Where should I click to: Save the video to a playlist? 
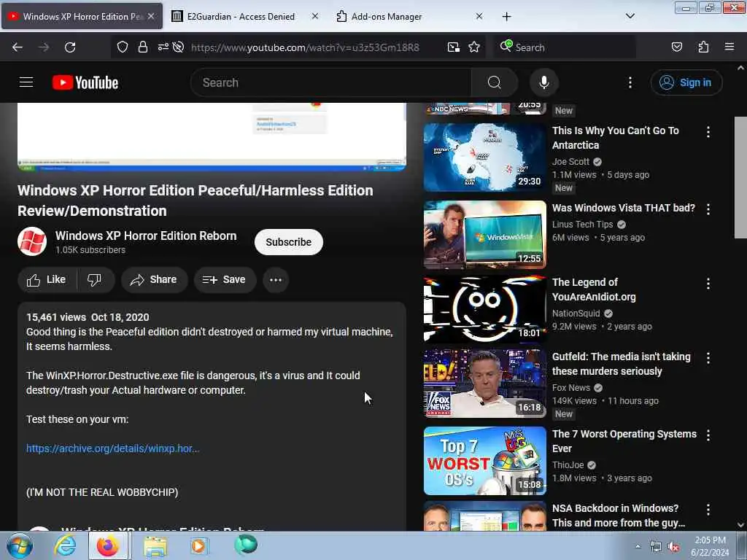[225, 279]
